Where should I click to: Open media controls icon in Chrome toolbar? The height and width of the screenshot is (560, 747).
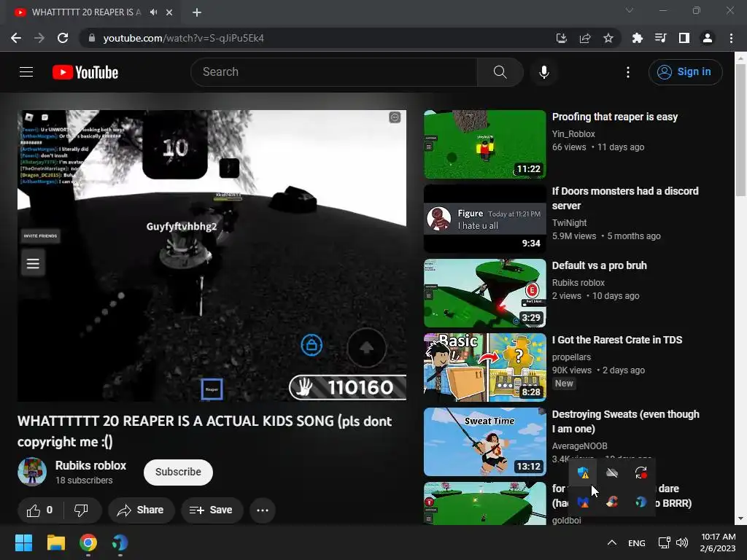click(x=660, y=38)
